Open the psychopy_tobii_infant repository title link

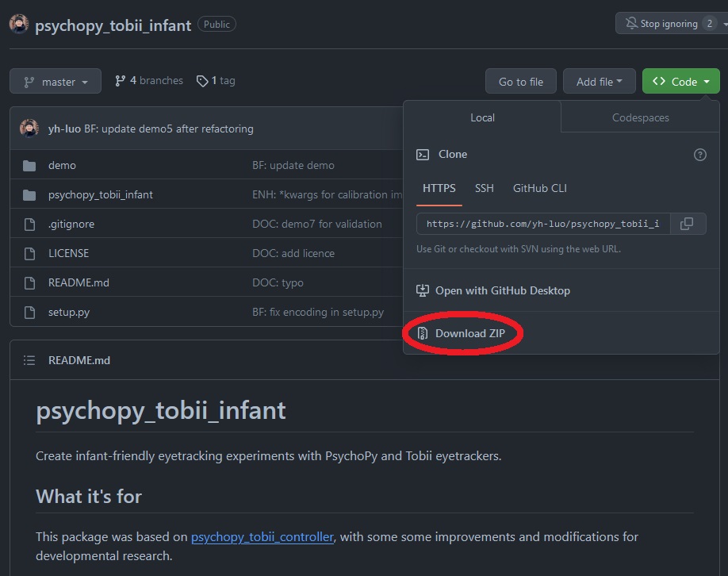point(113,25)
